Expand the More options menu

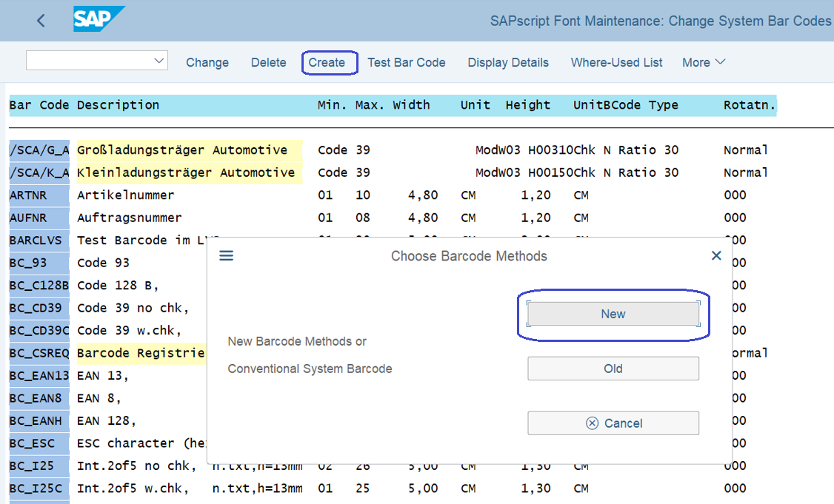[x=703, y=63]
